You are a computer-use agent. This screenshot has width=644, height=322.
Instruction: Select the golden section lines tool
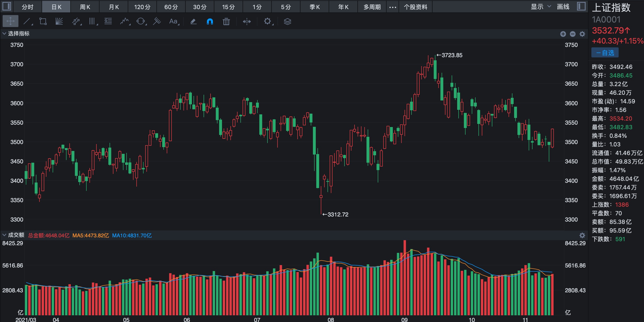click(108, 21)
